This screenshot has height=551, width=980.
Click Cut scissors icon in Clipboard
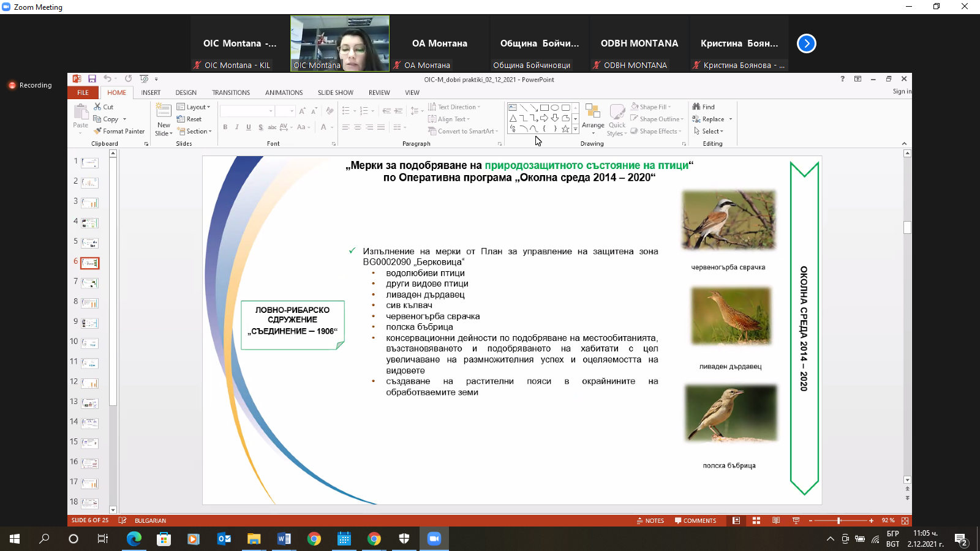(x=97, y=107)
